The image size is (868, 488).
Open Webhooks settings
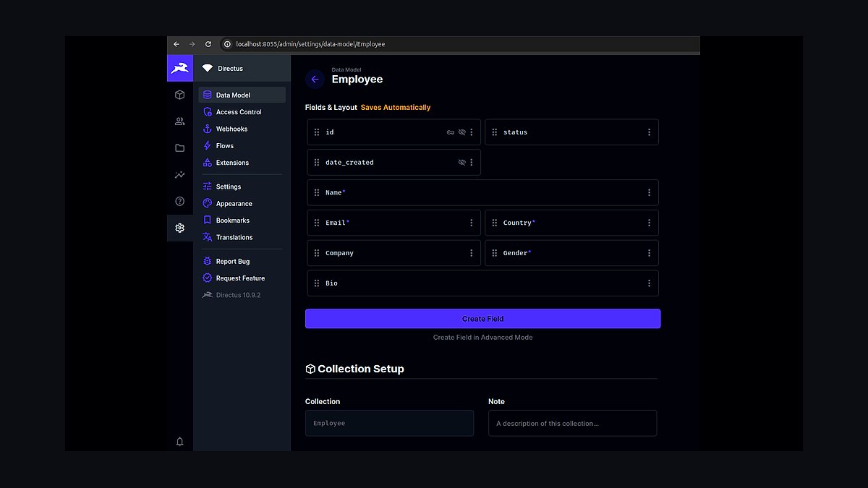pos(242,129)
